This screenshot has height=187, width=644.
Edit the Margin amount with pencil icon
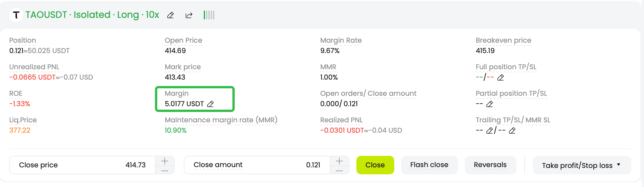click(211, 104)
